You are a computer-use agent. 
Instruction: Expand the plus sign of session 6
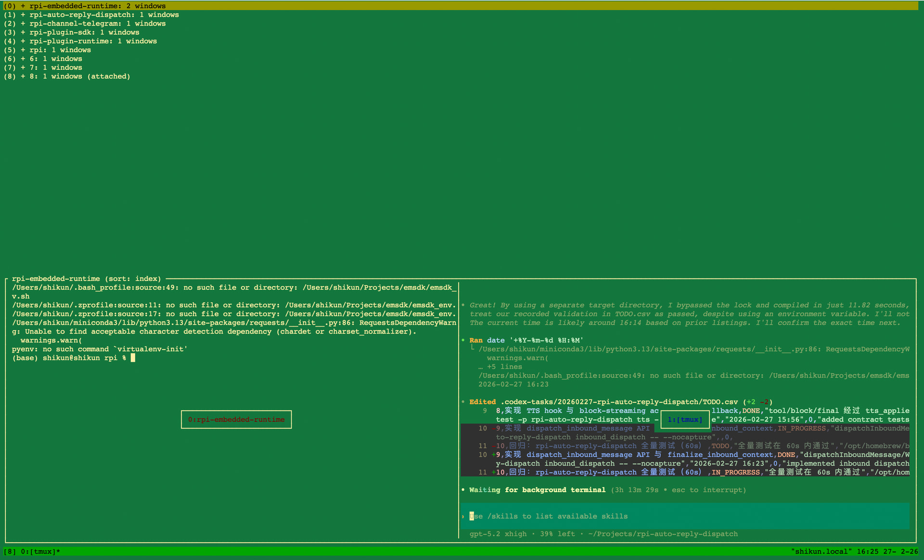point(23,59)
